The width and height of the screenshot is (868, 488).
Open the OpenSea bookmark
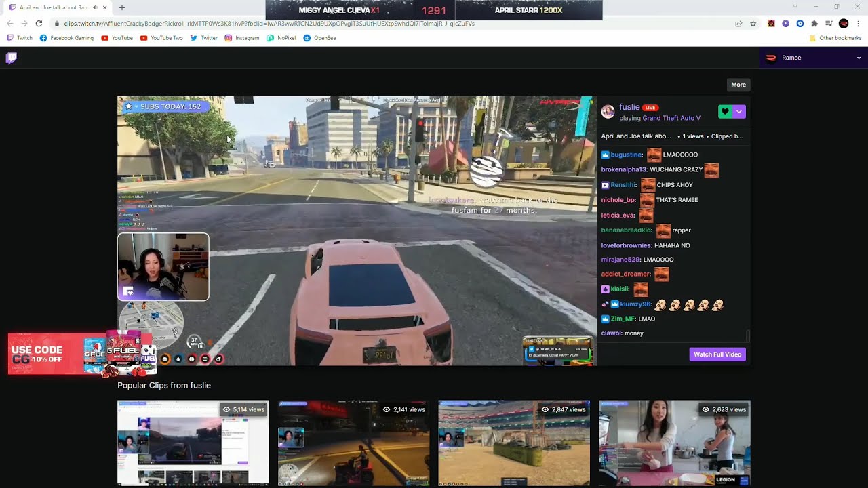click(x=319, y=38)
